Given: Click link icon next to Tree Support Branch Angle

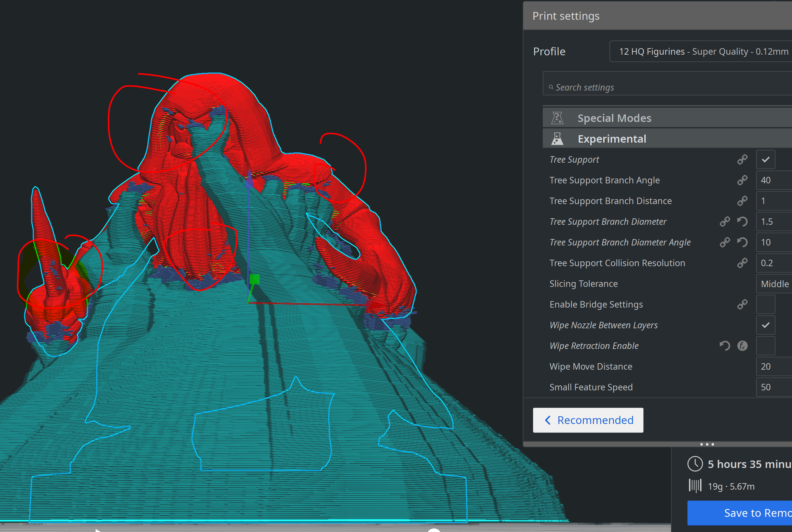Looking at the screenshot, I should [x=742, y=180].
